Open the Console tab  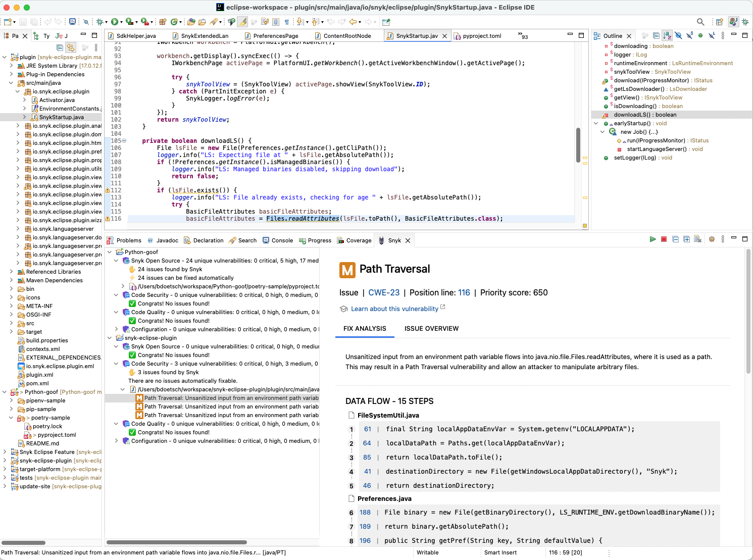click(x=282, y=240)
